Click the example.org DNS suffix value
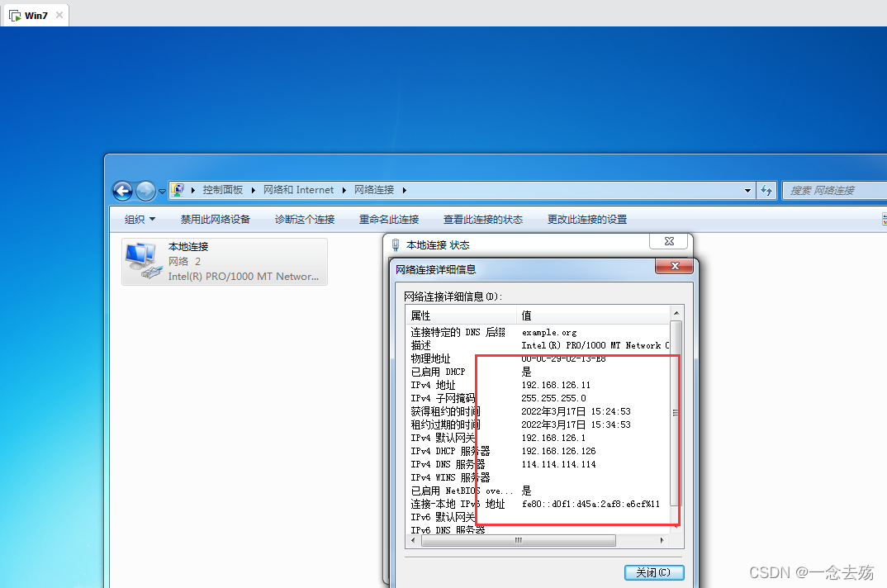This screenshot has width=887, height=588. (x=548, y=333)
